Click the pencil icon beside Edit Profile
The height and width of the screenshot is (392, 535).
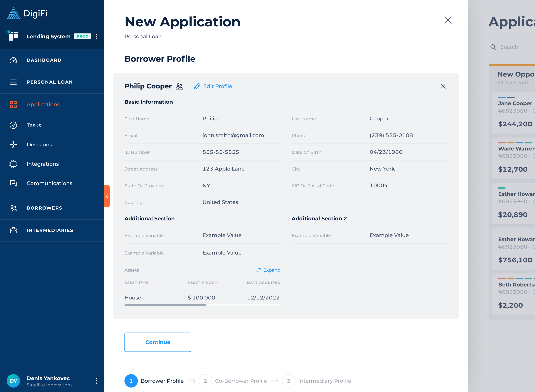[197, 86]
